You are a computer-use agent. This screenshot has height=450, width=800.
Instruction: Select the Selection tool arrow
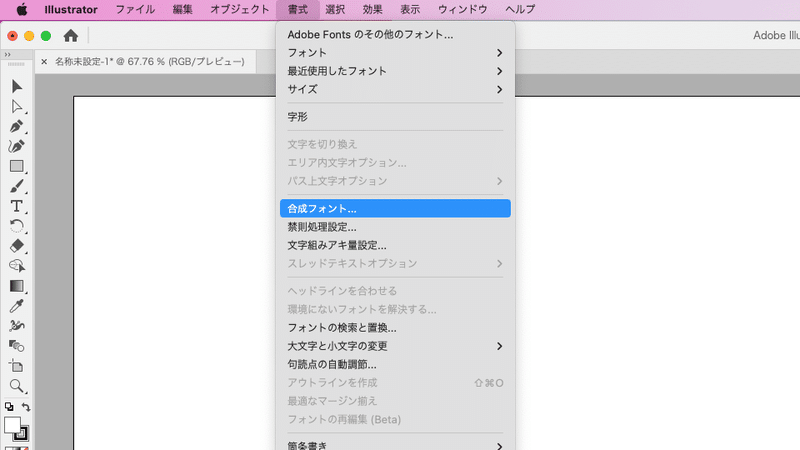pos(16,86)
